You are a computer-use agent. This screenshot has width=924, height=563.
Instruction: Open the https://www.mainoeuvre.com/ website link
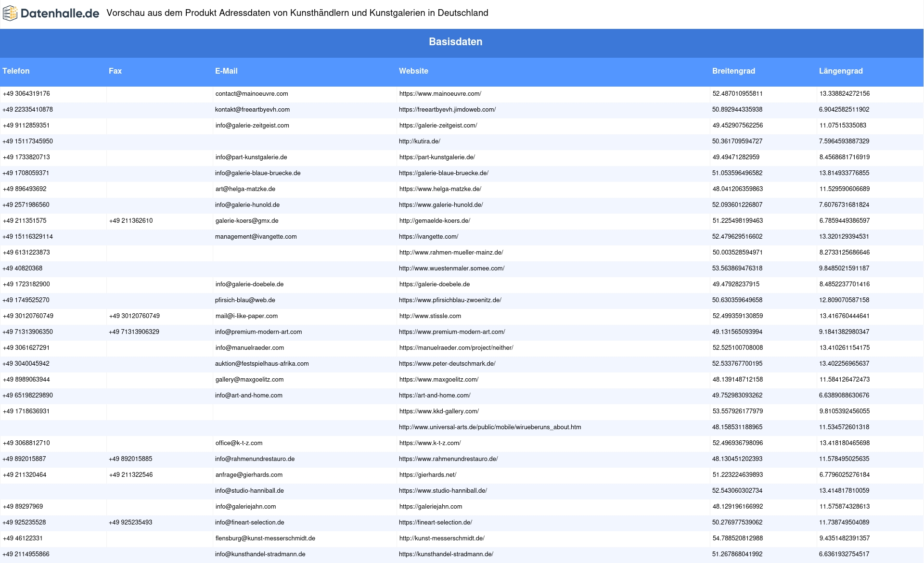pos(440,94)
